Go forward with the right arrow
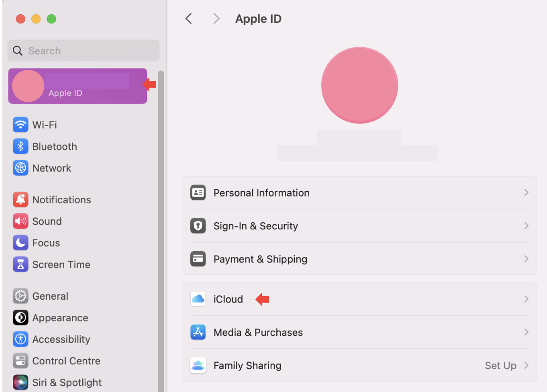This screenshot has width=547, height=392. (216, 19)
